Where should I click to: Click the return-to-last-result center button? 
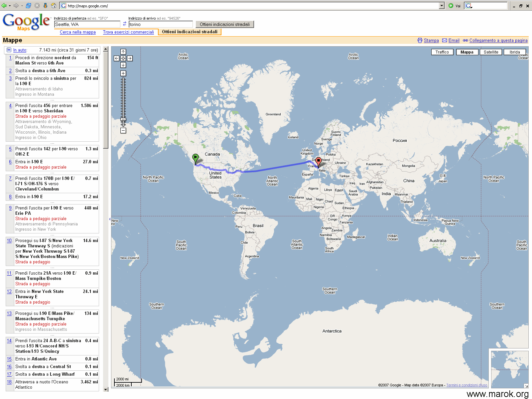(x=123, y=59)
